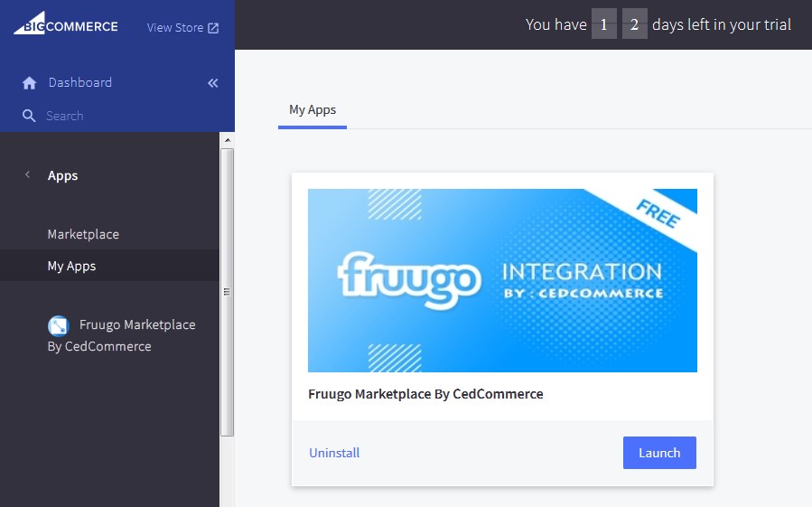Click the BigCommerce logo
Image resolution: width=812 pixels, height=507 pixels.
click(x=66, y=24)
